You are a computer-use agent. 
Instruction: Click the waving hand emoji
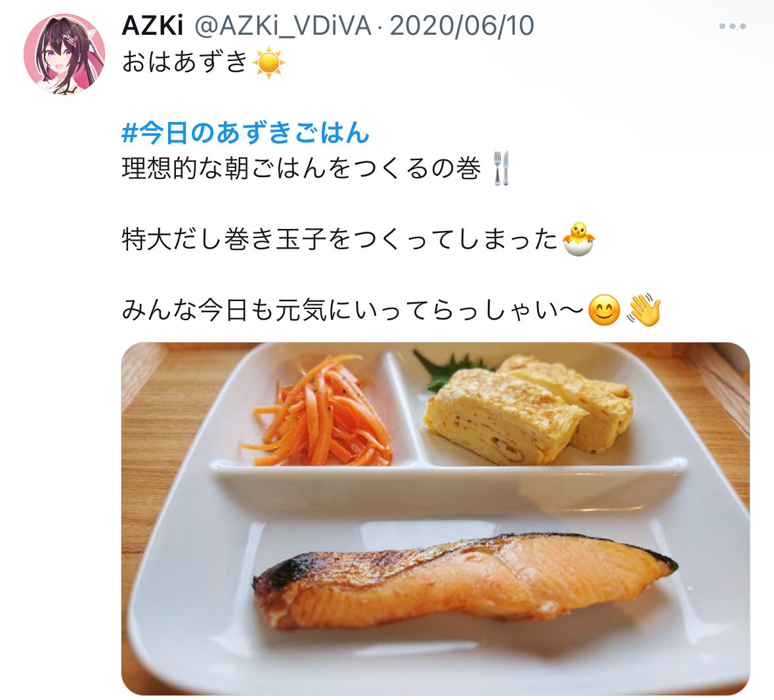[x=644, y=309]
